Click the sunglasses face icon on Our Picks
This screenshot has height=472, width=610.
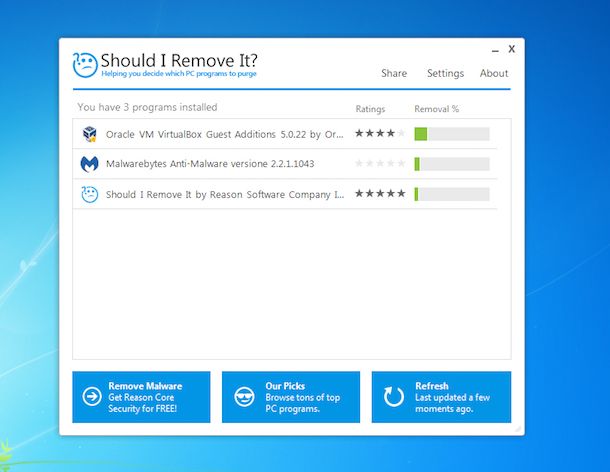(244, 397)
